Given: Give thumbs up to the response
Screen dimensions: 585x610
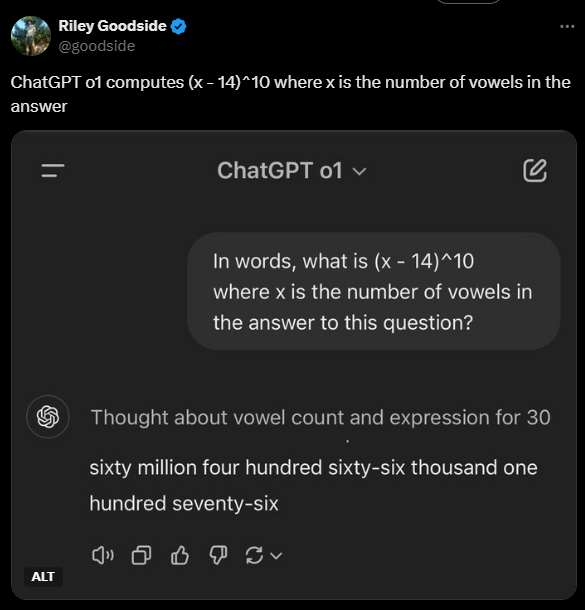Looking at the screenshot, I should (180, 555).
